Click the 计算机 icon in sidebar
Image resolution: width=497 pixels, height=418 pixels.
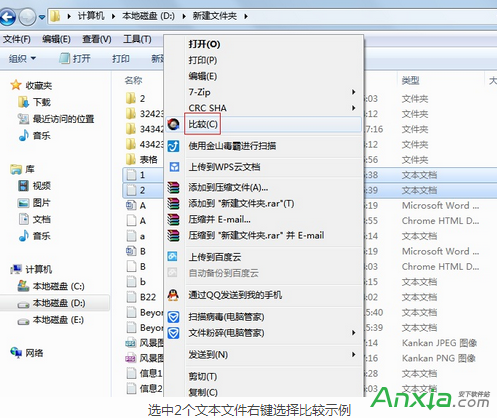16,269
